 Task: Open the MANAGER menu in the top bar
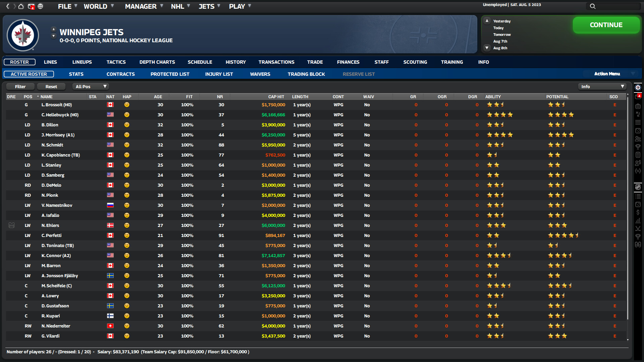coord(141,6)
